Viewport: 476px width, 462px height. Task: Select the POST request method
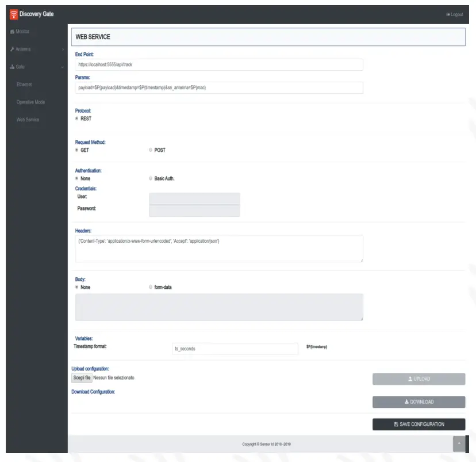click(149, 150)
